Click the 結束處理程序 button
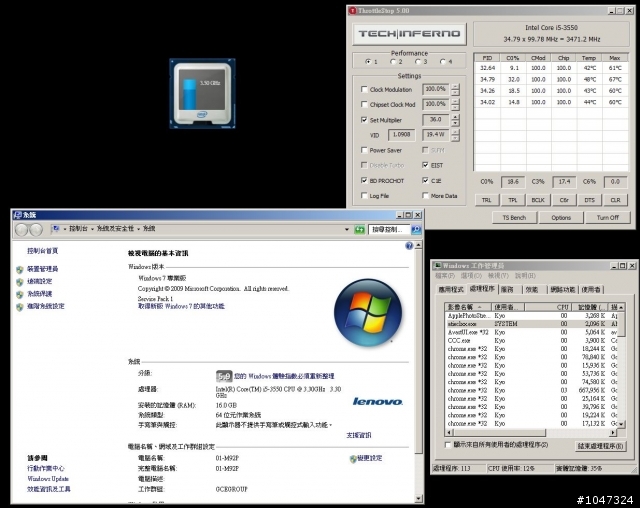Screen dimensions: 640x508 tap(600, 446)
